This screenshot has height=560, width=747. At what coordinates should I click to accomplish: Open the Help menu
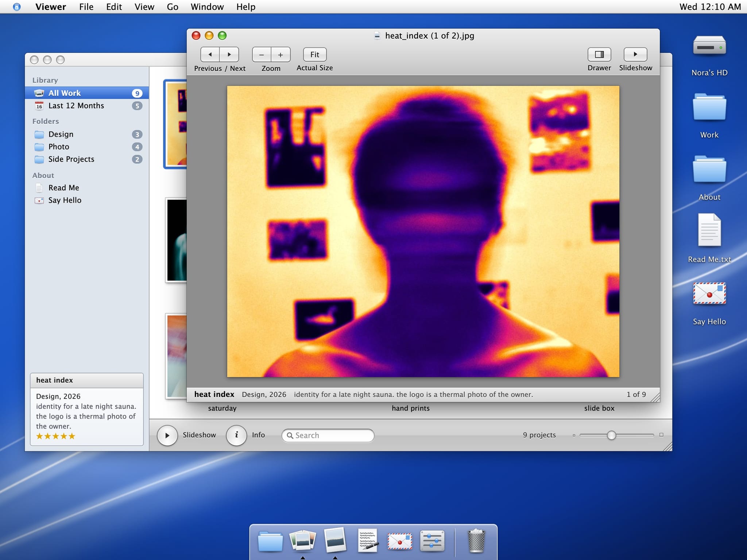point(246,7)
